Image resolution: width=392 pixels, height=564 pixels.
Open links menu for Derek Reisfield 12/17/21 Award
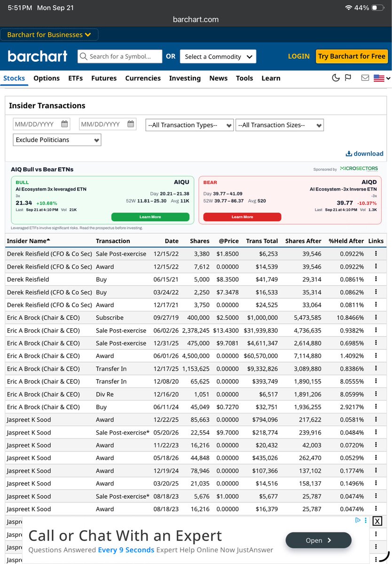click(x=376, y=304)
